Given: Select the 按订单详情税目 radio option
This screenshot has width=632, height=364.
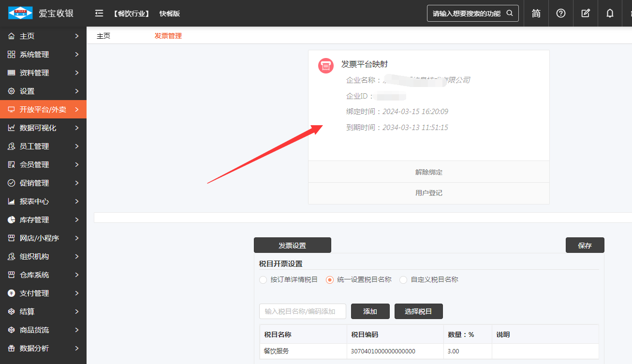Looking at the screenshot, I should pos(263,279).
